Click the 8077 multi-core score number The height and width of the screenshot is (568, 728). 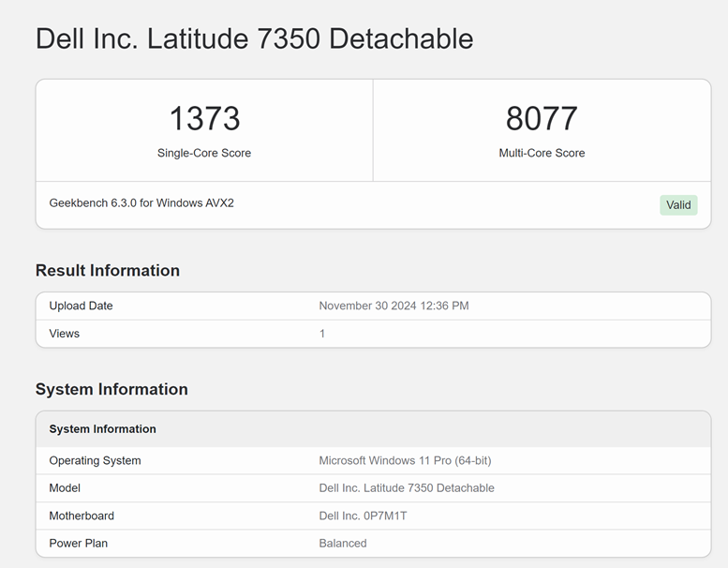pyautogui.click(x=542, y=118)
